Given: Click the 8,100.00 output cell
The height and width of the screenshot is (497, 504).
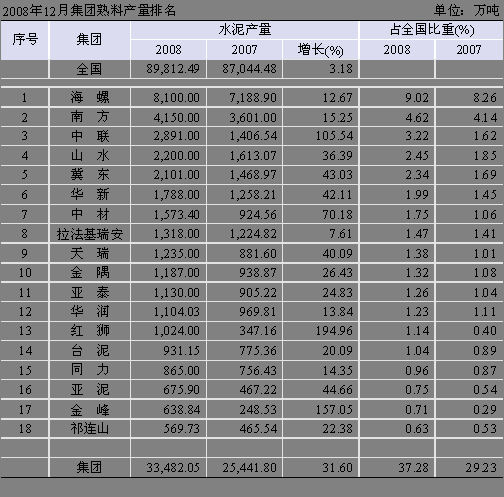Looking at the screenshot, I should click(168, 97).
